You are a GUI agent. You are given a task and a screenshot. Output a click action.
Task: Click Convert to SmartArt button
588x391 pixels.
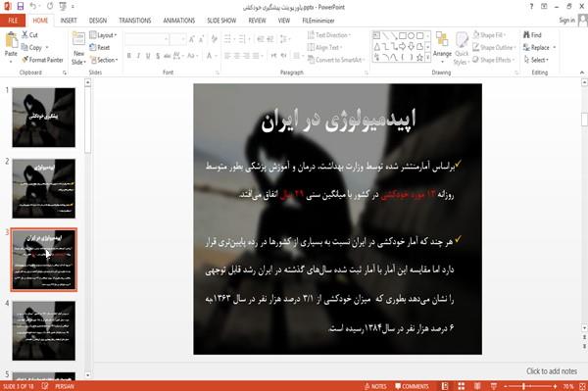pos(336,60)
